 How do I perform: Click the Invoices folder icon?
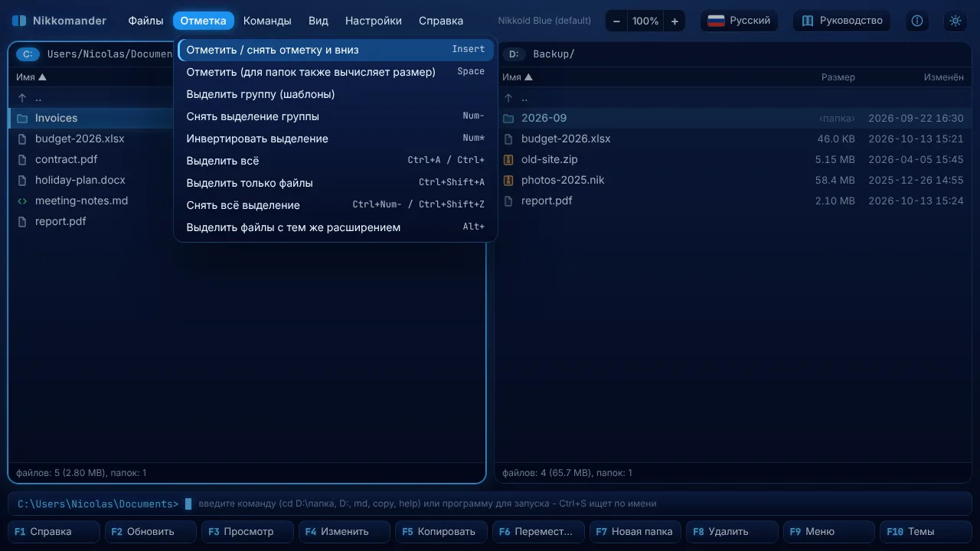[22, 118]
